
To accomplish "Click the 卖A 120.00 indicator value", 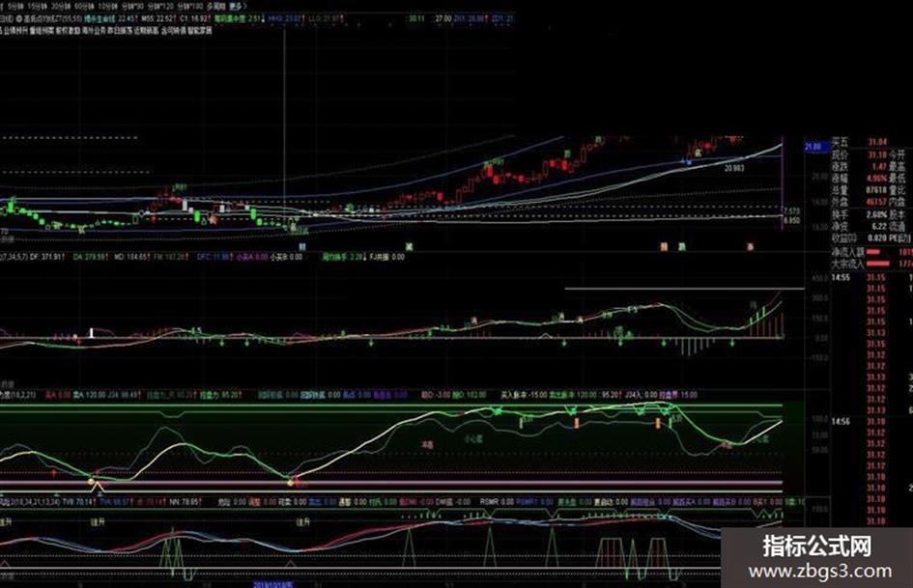I will pyautogui.click(x=89, y=395).
